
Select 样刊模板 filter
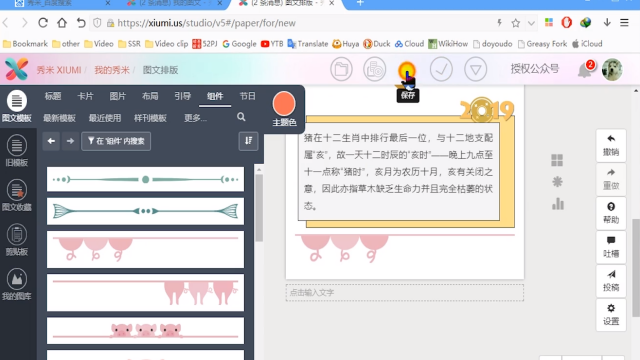pos(150,118)
